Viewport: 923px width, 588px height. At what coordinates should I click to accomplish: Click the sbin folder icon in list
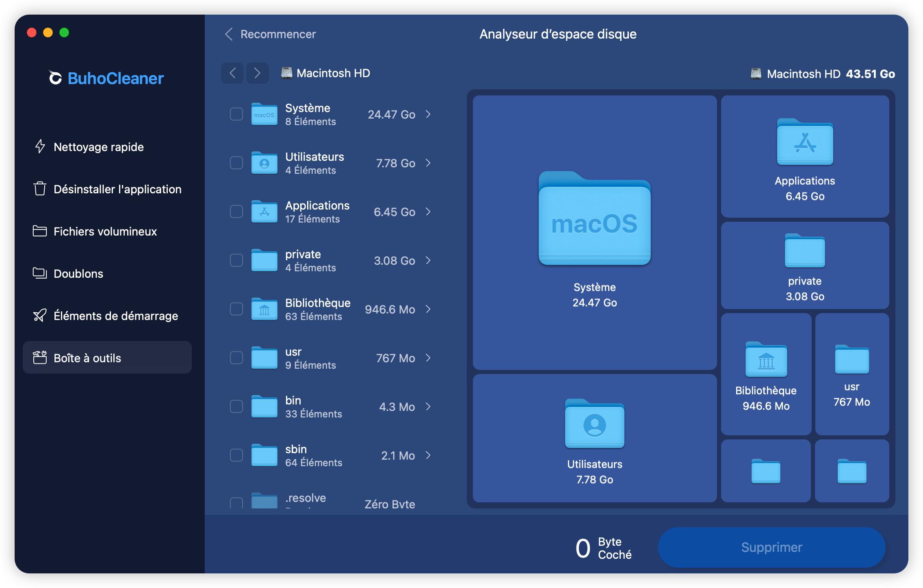pyautogui.click(x=264, y=455)
